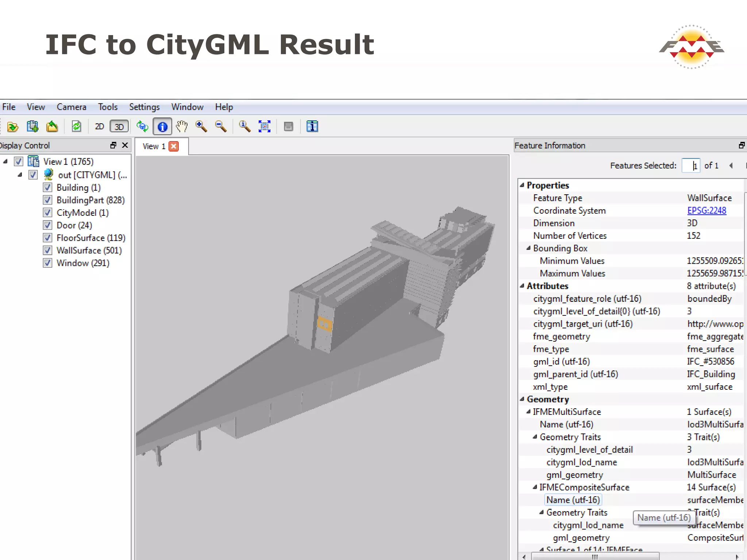Uncheck the CityModel (1) layer

[x=47, y=213]
